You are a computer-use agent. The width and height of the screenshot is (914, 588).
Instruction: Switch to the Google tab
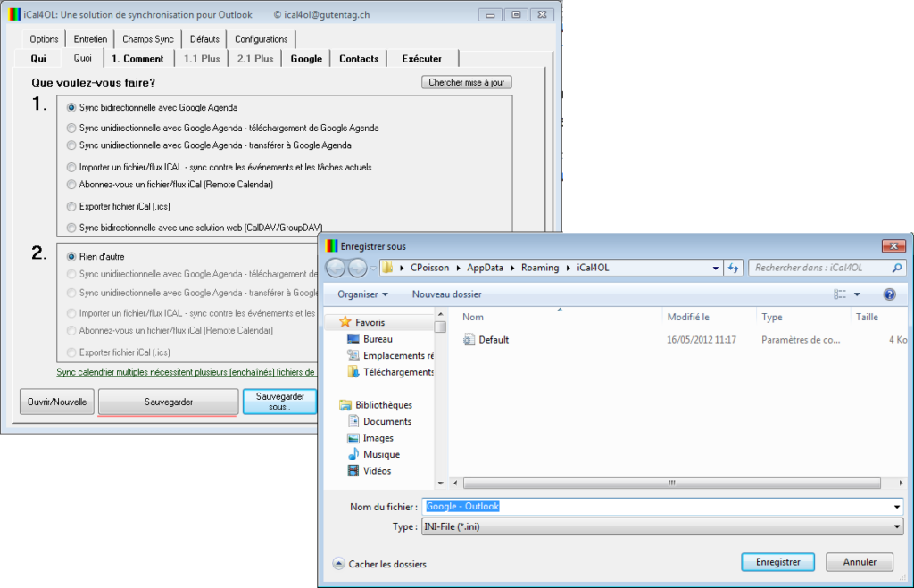[x=306, y=59]
